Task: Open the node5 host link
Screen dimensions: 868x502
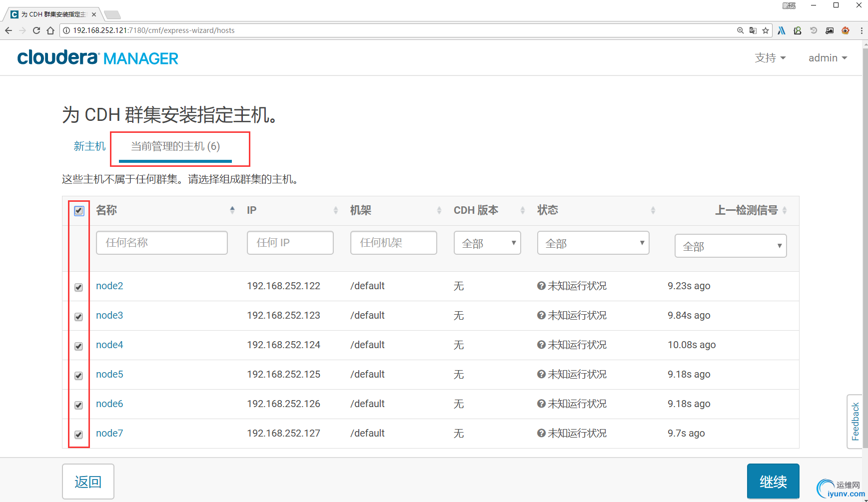Action: click(109, 374)
